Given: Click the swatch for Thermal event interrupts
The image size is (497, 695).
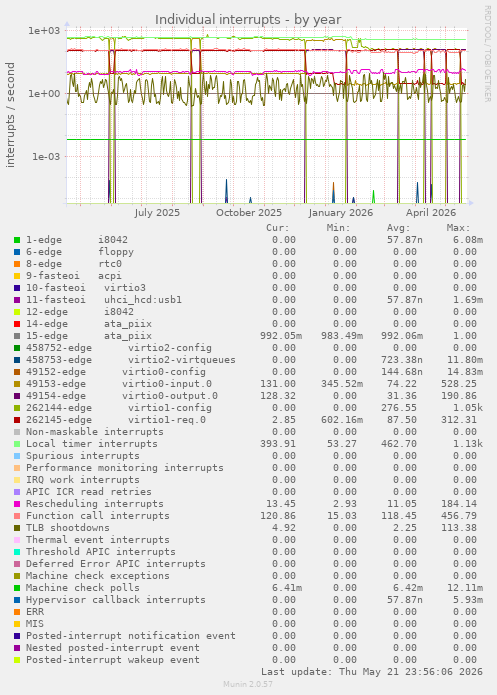Looking at the screenshot, I should pyautogui.click(x=17, y=540).
